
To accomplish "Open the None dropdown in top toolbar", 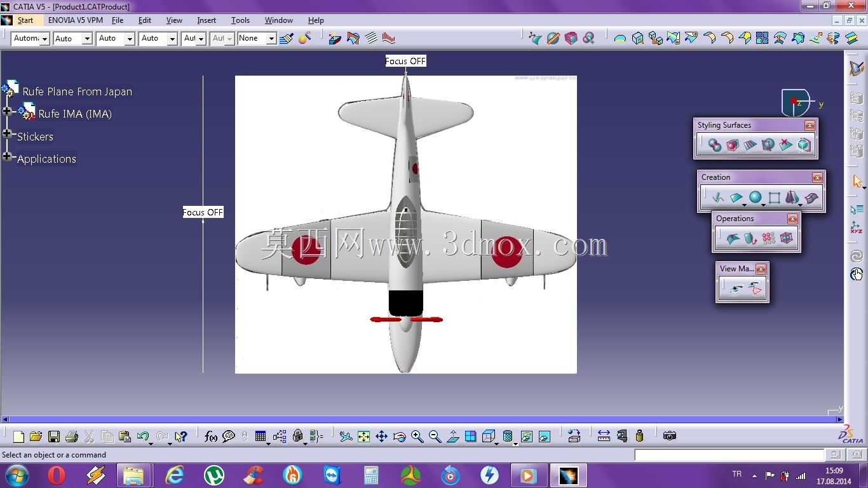I will pos(271,39).
